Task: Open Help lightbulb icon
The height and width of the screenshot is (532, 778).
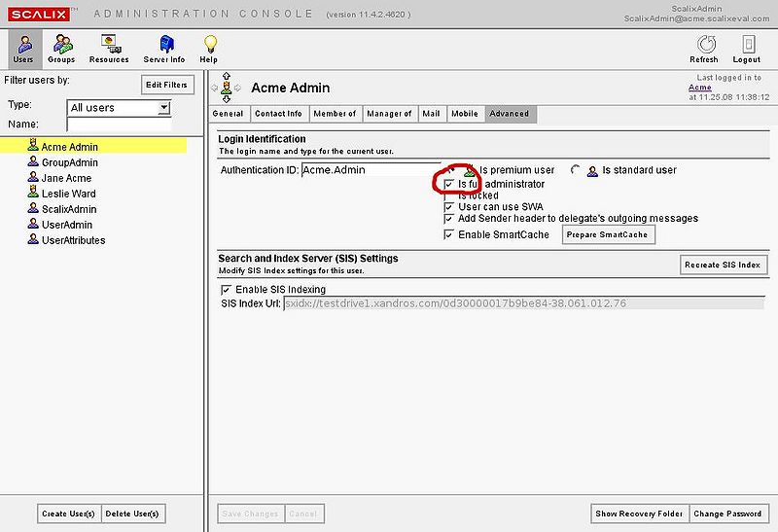Action: click(208, 45)
